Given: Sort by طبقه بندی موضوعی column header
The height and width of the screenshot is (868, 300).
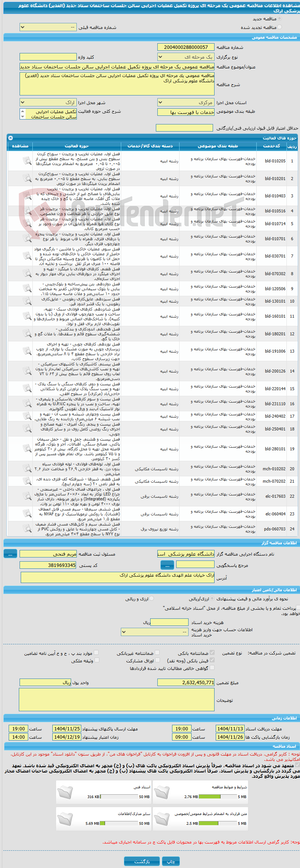Looking at the screenshot, I should [218, 146].
